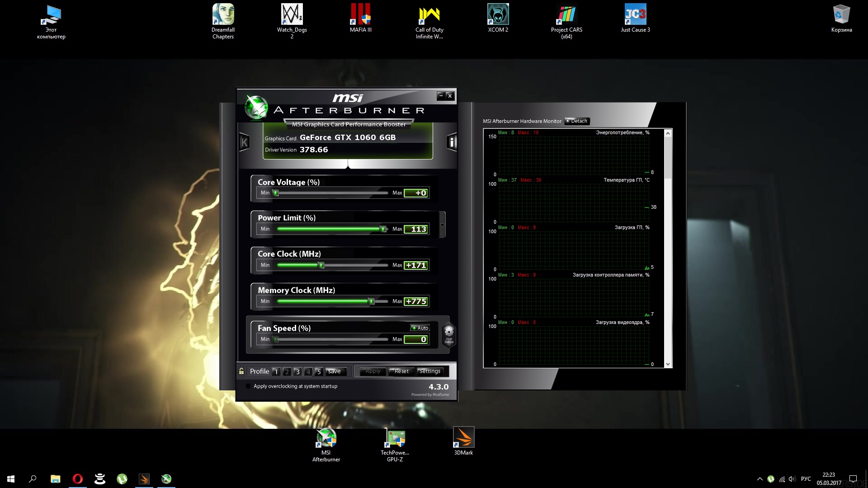Image resolution: width=868 pixels, height=488 pixels.
Task: Show hidden system tray icons chevron
Action: point(759,479)
